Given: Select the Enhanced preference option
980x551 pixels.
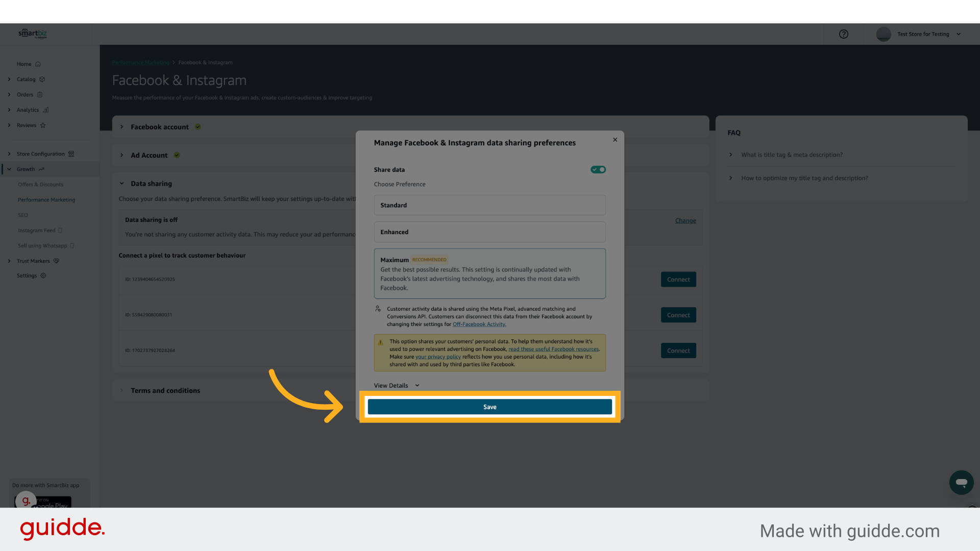Looking at the screenshot, I should click(489, 232).
